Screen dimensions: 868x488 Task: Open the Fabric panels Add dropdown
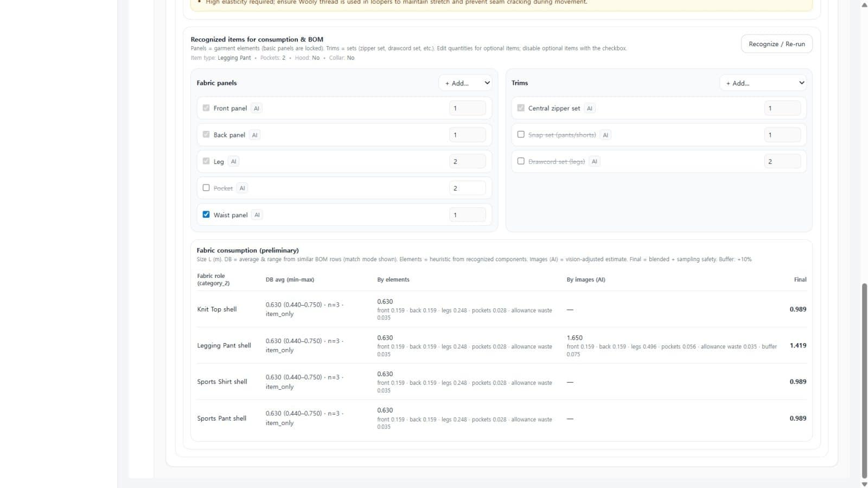tap(465, 83)
